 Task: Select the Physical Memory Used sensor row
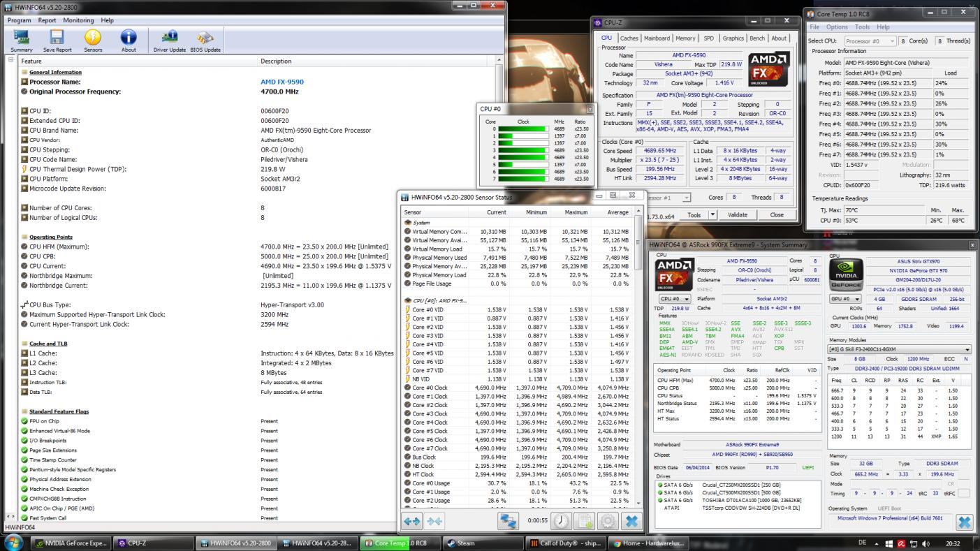tap(517, 257)
